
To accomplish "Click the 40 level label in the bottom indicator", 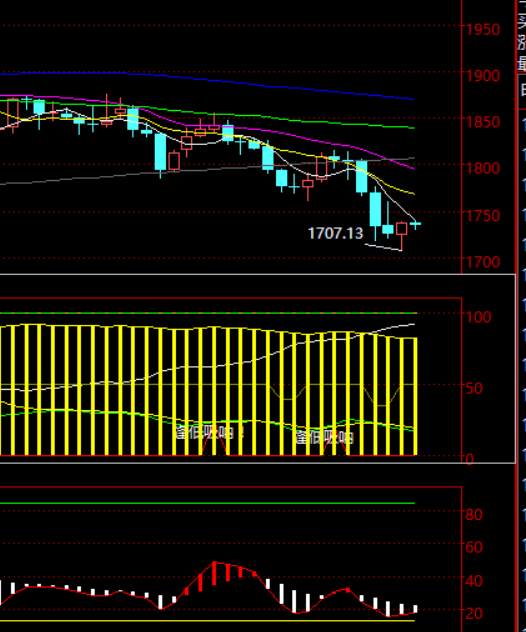I will coord(474,581).
